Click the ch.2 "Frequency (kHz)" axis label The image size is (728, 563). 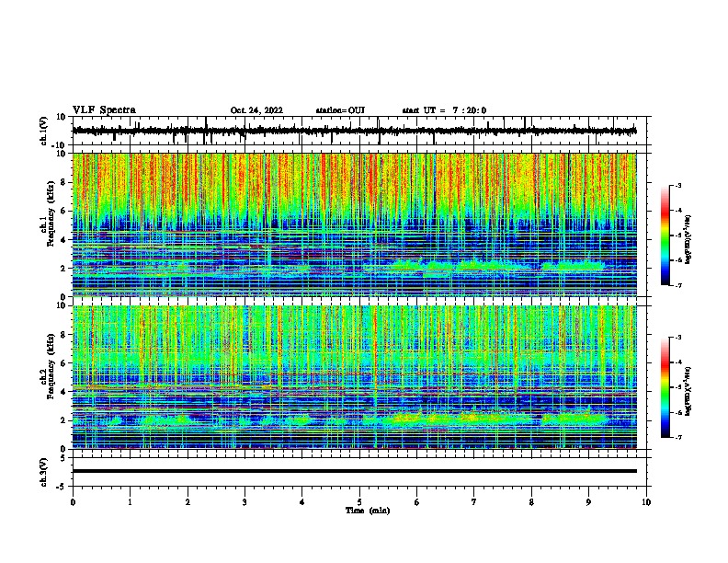51,366
